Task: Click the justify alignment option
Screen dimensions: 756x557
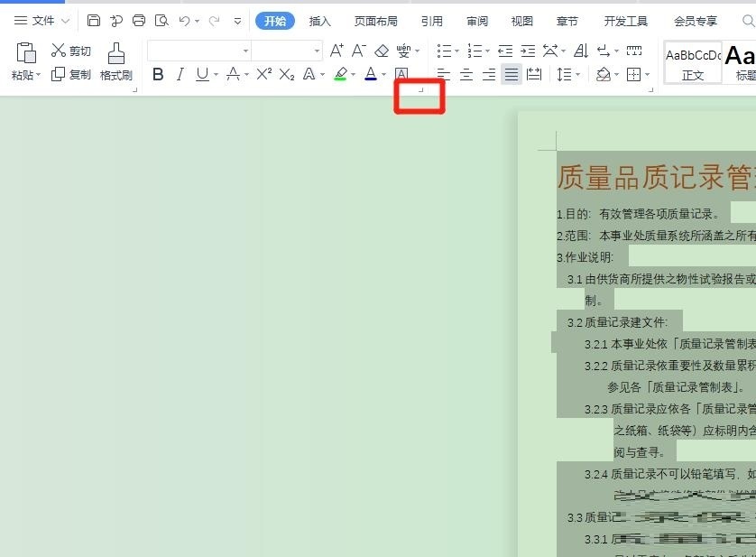Action: (x=511, y=75)
